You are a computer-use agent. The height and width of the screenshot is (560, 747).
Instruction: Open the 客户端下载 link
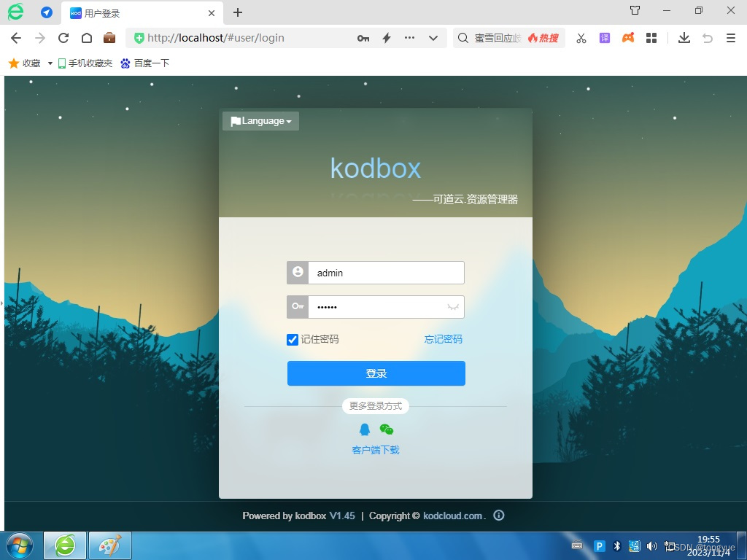click(x=376, y=450)
